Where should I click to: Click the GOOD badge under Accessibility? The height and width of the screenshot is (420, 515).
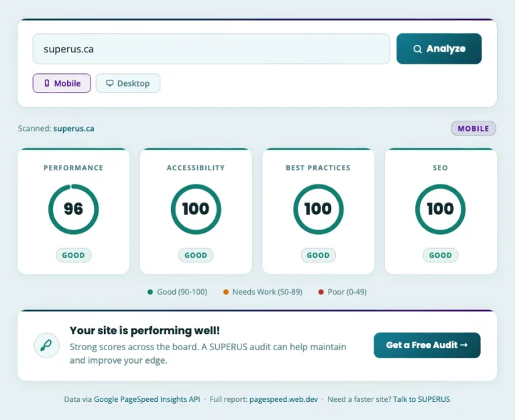tap(196, 255)
